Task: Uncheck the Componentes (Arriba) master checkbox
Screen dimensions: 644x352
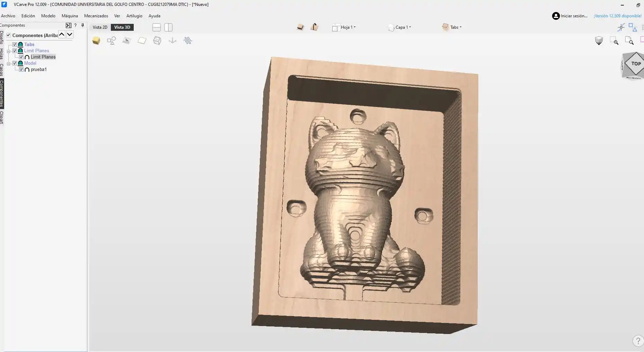Action: click(9, 35)
